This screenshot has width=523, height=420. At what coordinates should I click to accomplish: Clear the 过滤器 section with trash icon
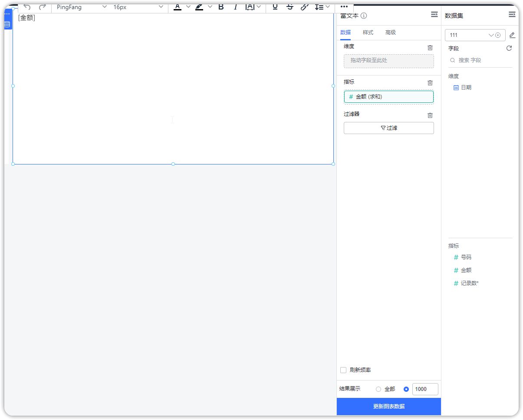430,115
